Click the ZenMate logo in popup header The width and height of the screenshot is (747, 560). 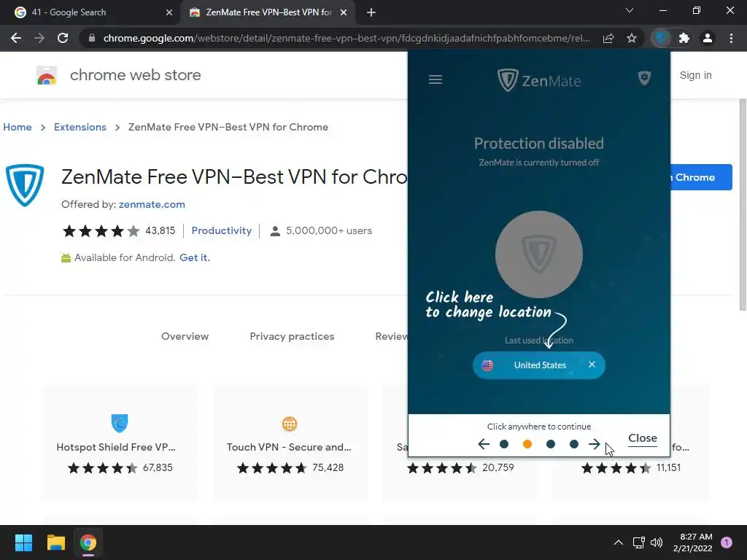pos(539,80)
